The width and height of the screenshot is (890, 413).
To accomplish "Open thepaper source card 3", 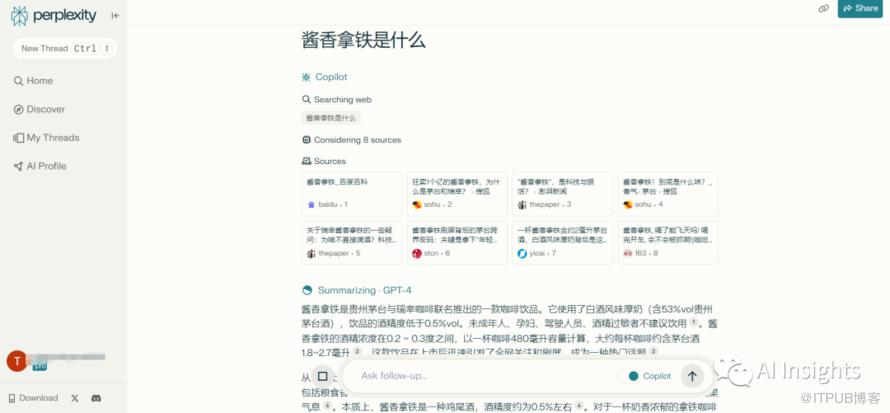I will tap(562, 194).
